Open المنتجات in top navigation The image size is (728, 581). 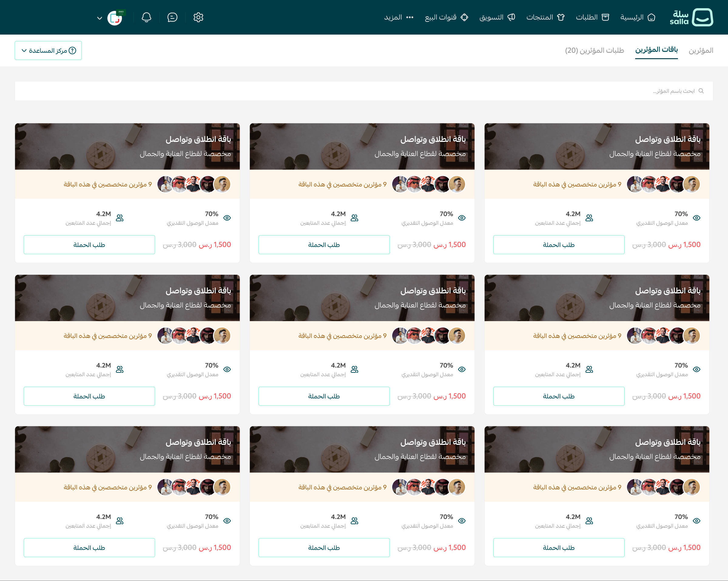(545, 17)
